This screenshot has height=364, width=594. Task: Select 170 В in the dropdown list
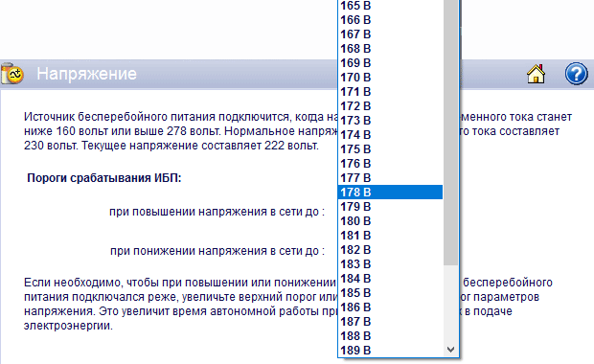pos(390,78)
